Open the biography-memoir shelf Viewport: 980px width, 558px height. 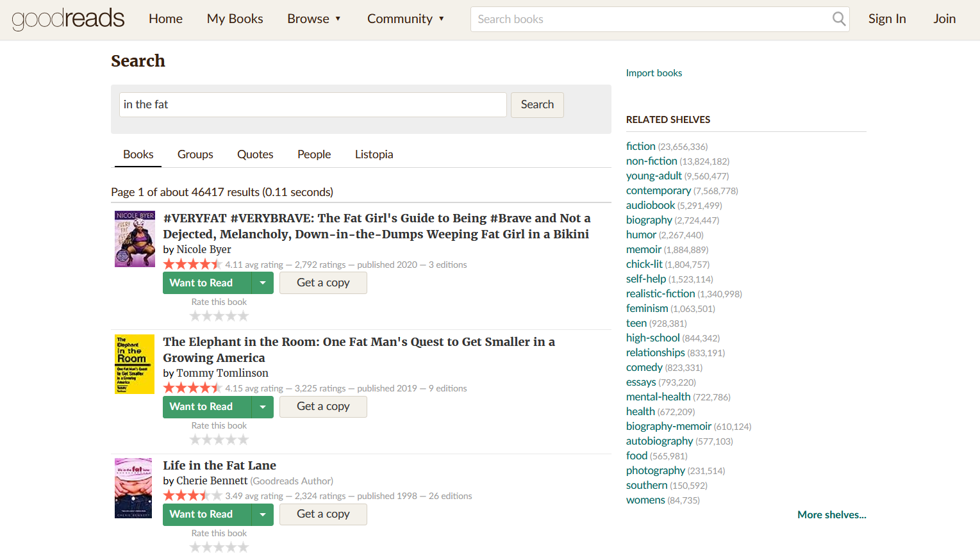(x=669, y=427)
